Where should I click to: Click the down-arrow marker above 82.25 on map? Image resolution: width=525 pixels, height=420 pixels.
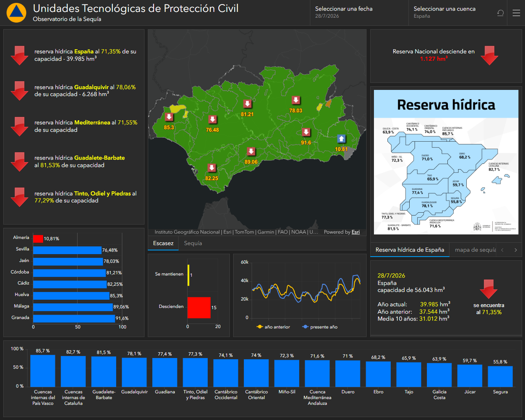pos(211,168)
